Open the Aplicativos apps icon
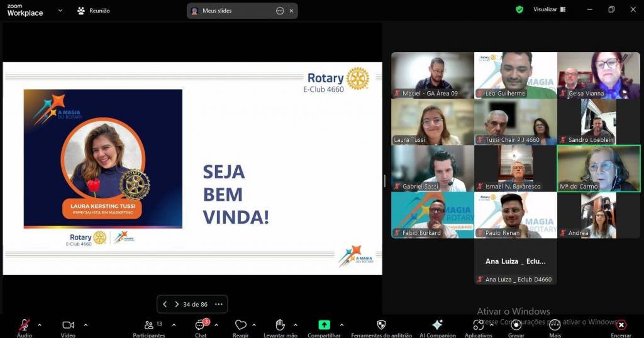 coord(477,325)
